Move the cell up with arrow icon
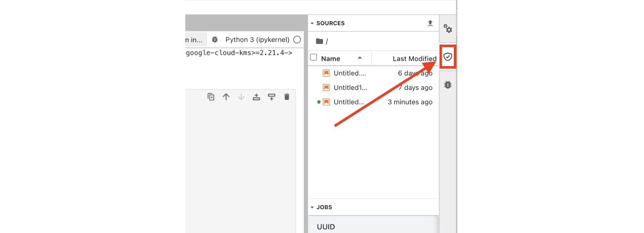 pos(226,97)
